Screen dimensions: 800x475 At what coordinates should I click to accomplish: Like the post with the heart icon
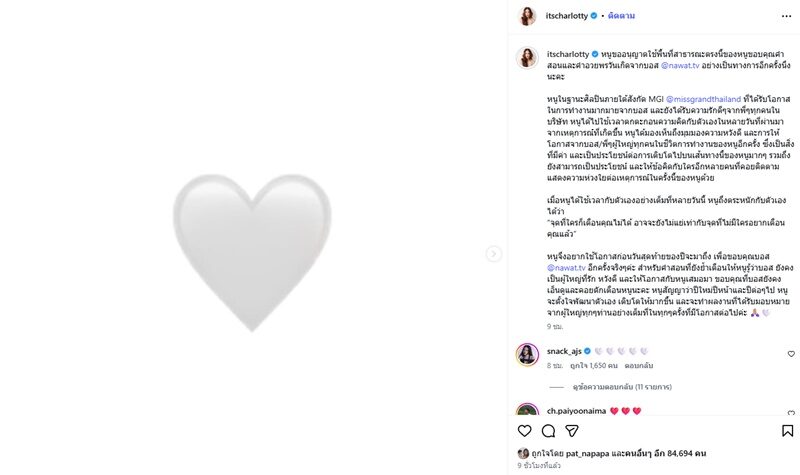pyautogui.click(x=525, y=431)
